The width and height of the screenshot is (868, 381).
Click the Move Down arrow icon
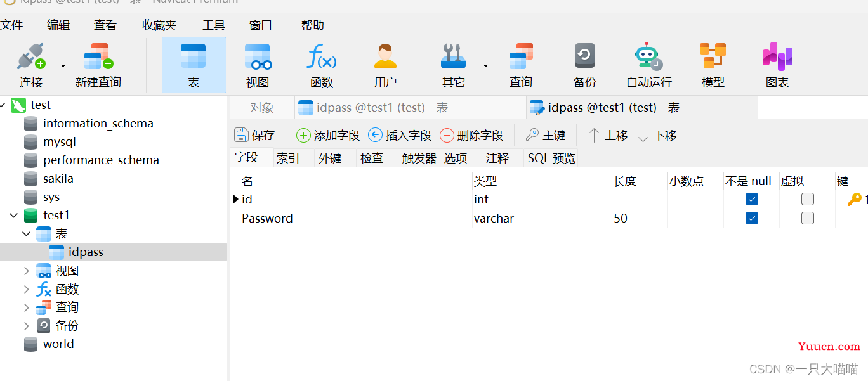643,135
